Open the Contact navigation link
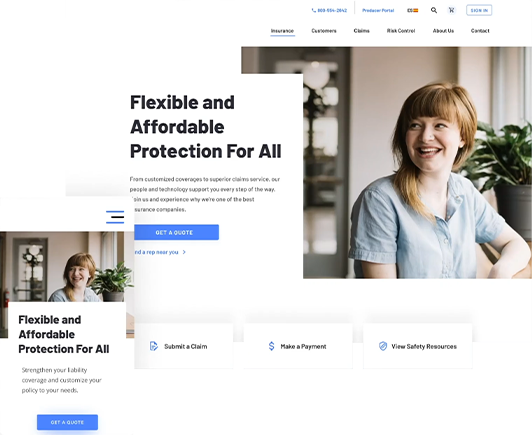 (480, 31)
